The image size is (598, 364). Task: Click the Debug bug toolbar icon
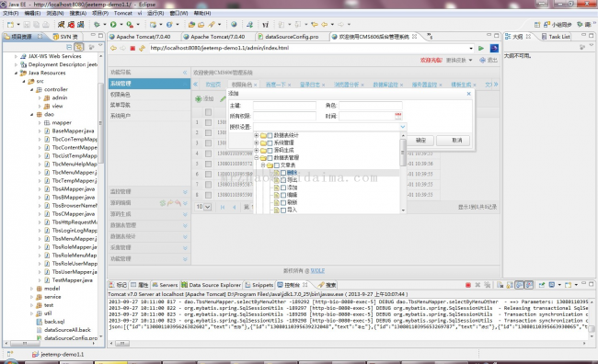click(x=97, y=25)
